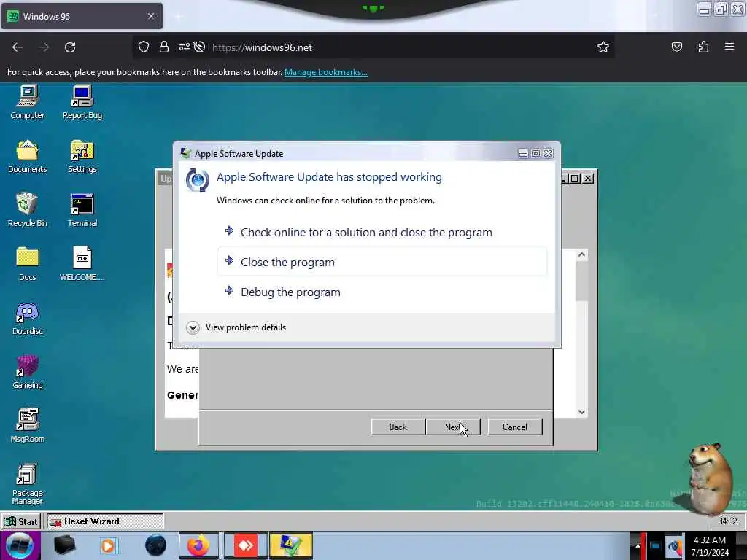Open the browser extensions puzzle icon

(x=704, y=47)
